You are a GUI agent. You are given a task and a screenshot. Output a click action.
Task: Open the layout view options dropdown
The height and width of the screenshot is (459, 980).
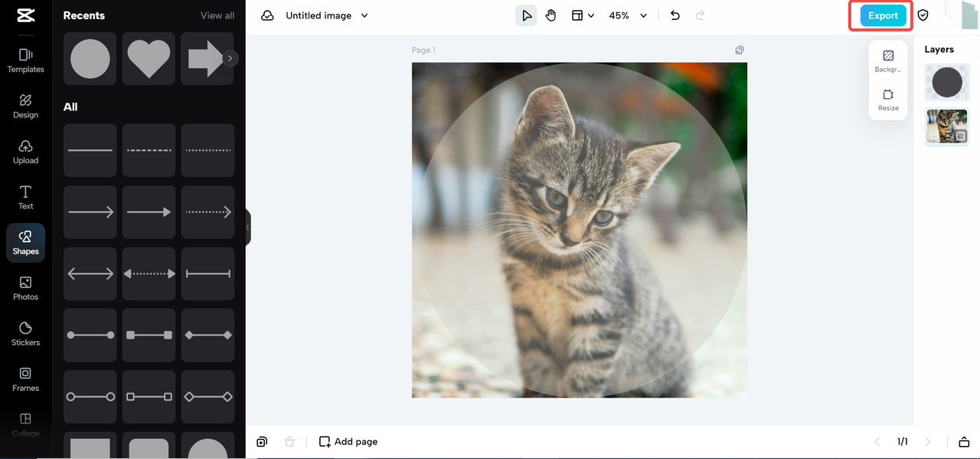pos(583,15)
